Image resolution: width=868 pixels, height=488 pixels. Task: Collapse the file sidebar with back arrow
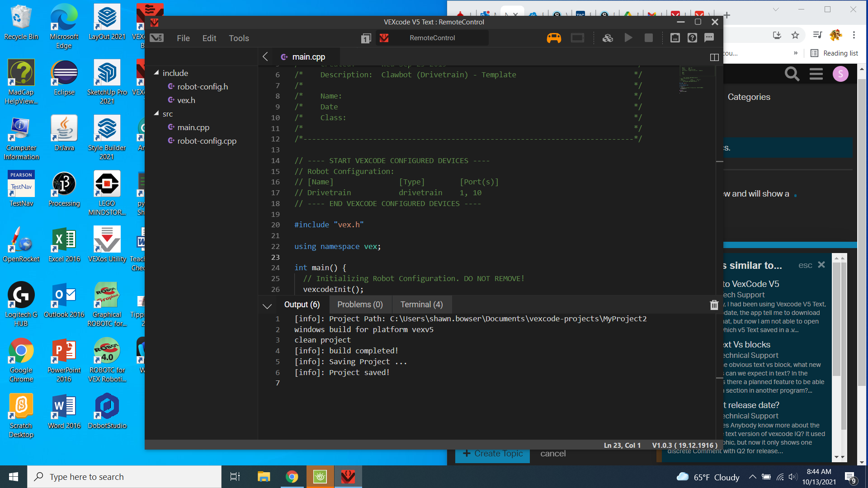(265, 56)
